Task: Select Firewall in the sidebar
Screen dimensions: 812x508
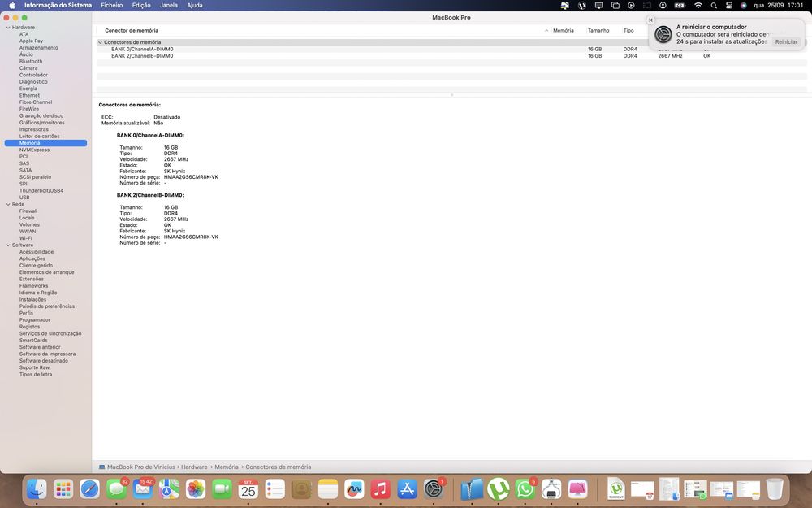Action: pos(28,211)
